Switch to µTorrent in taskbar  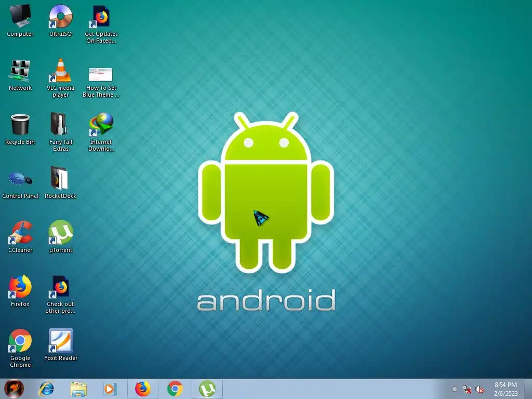[x=207, y=389]
